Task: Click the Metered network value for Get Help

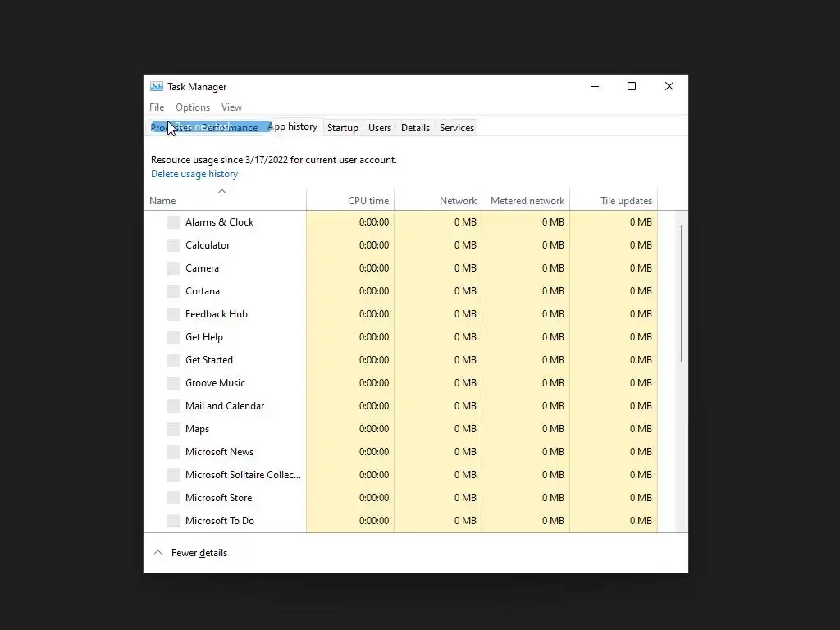Action: (553, 337)
